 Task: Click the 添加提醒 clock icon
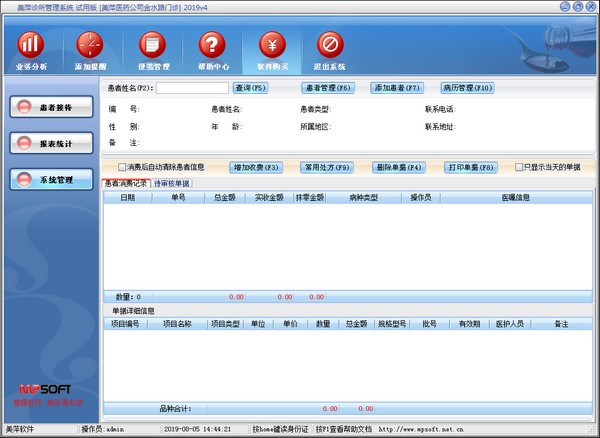90,46
